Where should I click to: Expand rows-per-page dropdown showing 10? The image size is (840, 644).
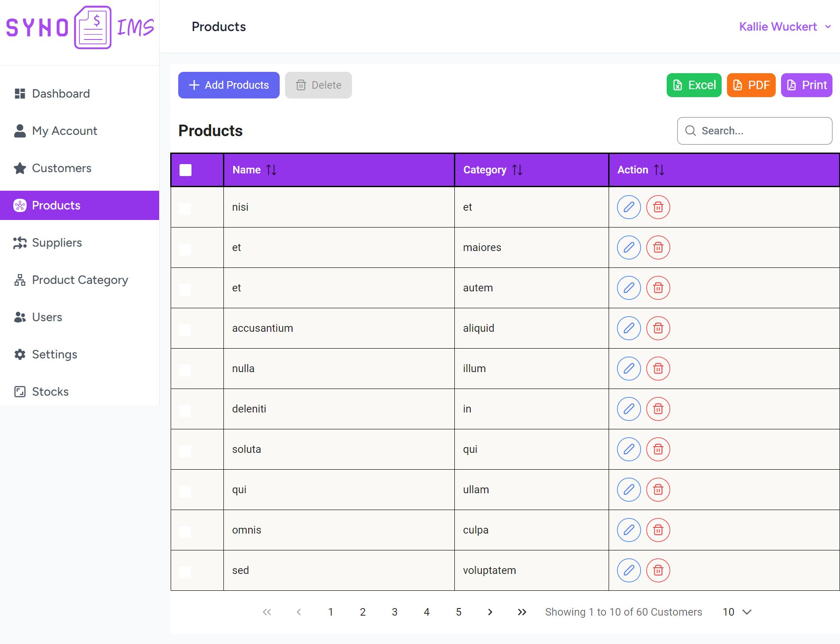737,612
